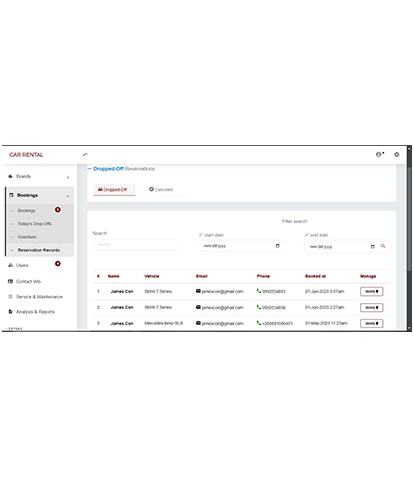Delete the first James Con reservation
The height and width of the screenshot is (477, 414).
pos(372,291)
